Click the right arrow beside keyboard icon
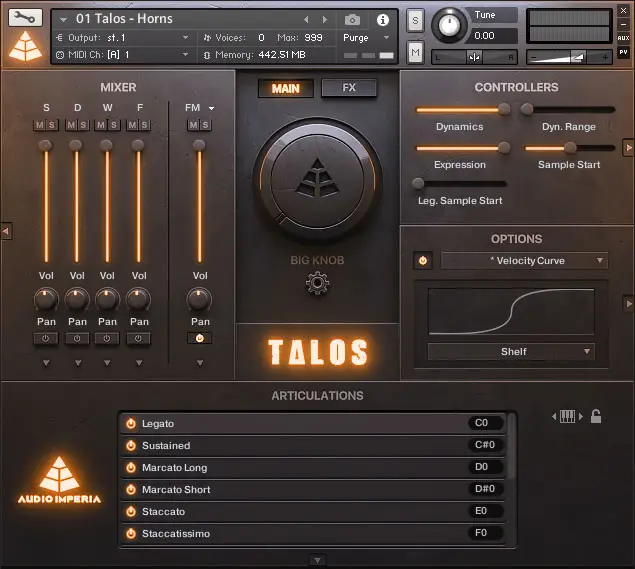 point(581,416)
